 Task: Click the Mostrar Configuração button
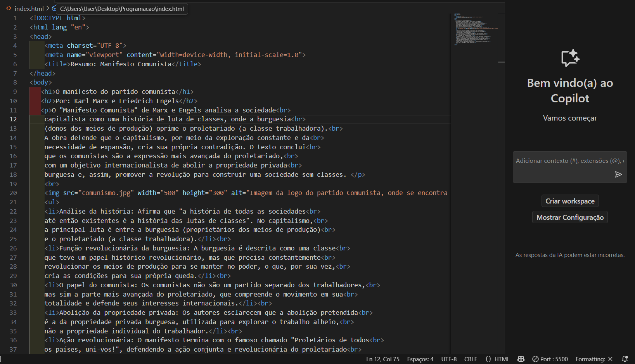click(x=570, y=217)
